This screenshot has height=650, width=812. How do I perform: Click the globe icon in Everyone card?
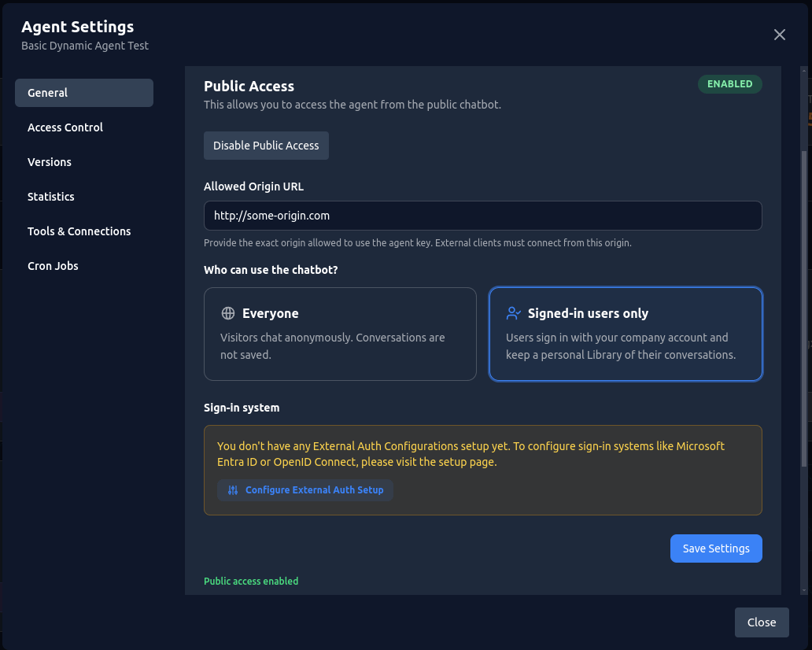point(228,313)
